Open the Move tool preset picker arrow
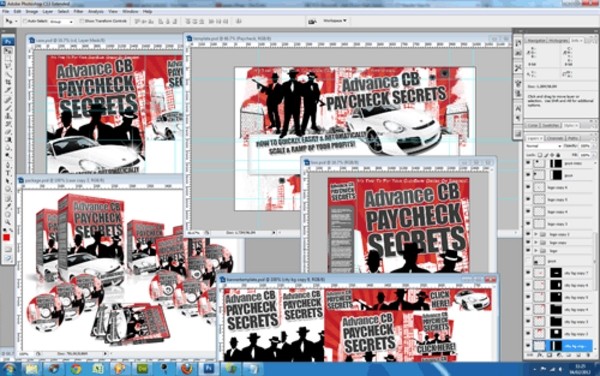The image size is (600, 376). (x=16, y=21)
